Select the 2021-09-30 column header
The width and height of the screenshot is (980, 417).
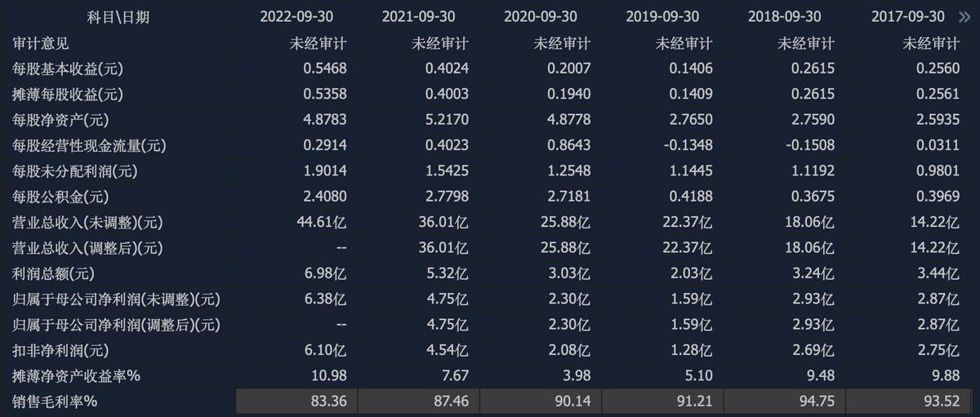(x=419, y=17)
